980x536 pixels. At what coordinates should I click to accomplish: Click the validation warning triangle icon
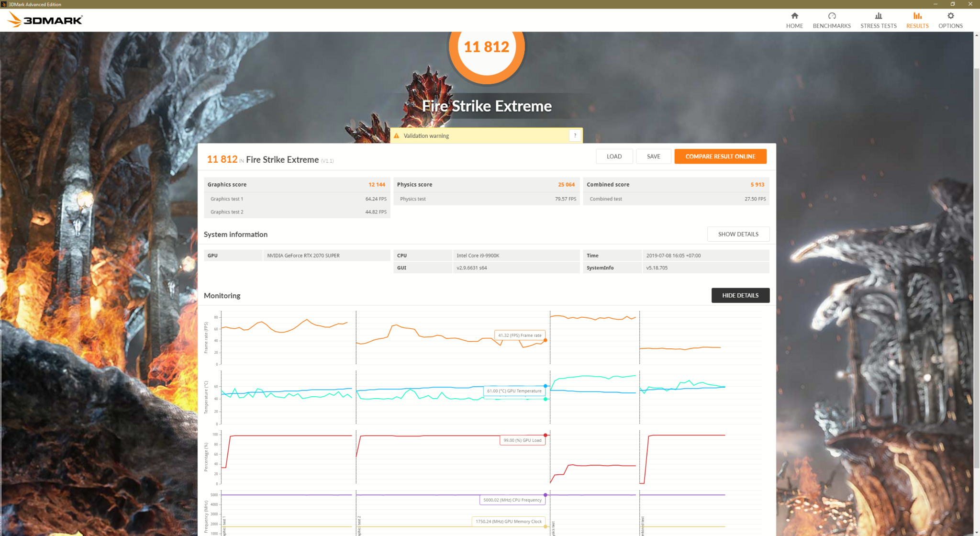pos(396,136)
